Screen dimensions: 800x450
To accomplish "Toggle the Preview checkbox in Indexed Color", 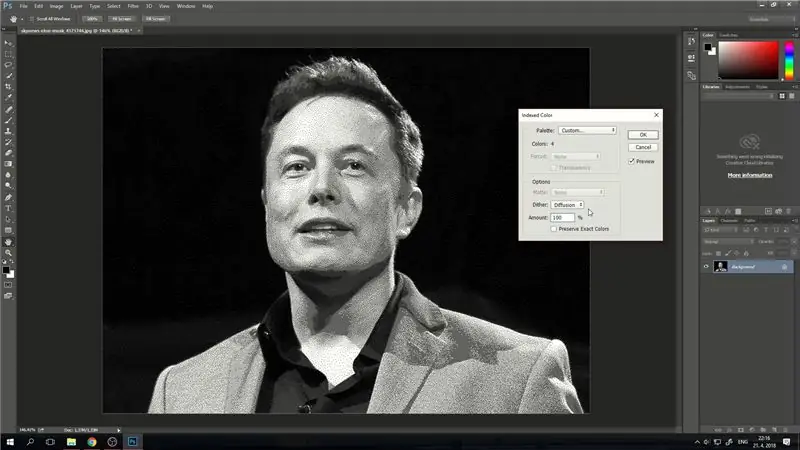I will point(632,161).
